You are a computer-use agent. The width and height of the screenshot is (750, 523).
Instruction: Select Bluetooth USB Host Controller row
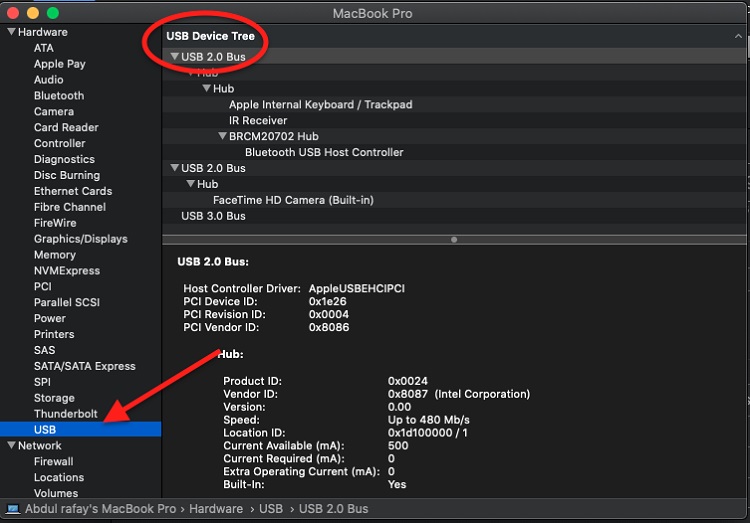click(454, 152)
